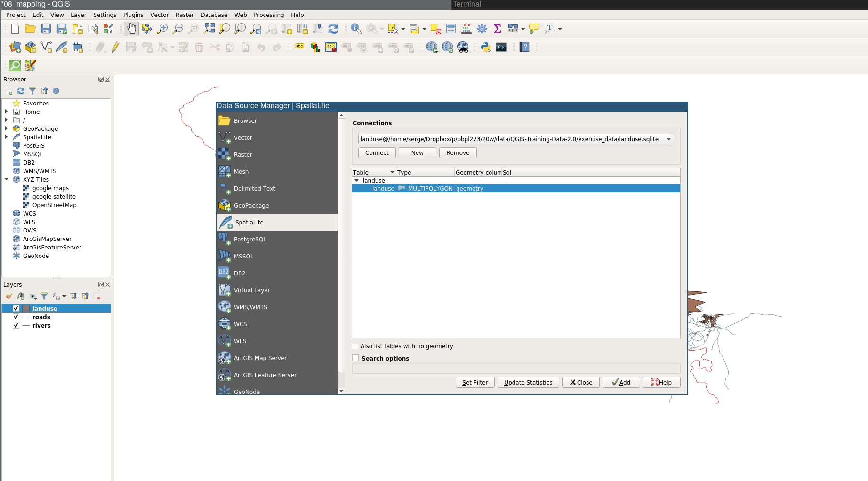The height and width of the screenshot is (481, 868).
Task: Click the Refresh map canvas icon
Action: (x=334, y=29)
